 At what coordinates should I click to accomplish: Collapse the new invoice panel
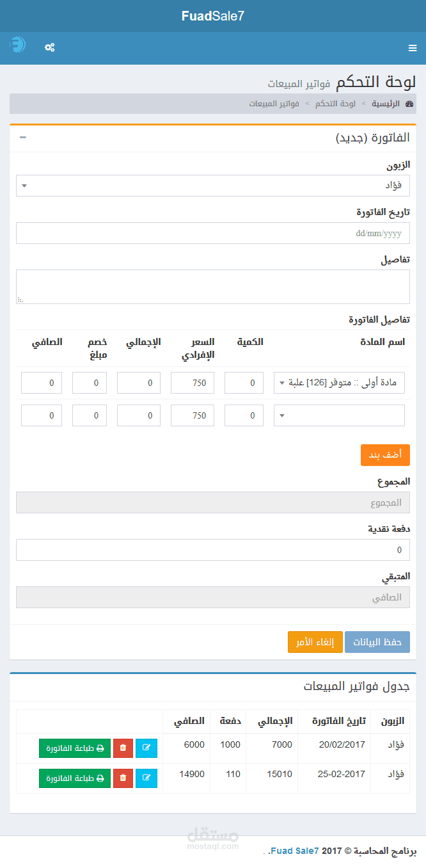tap(23, 138)
